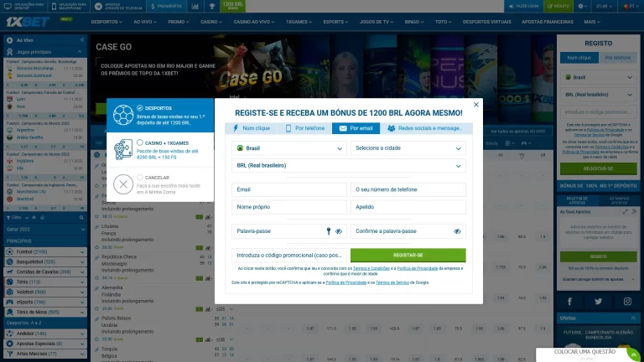Viewport: 644px width, 362px height.
Task: Open the Brasil country dropdown in form
Action: 289,148
